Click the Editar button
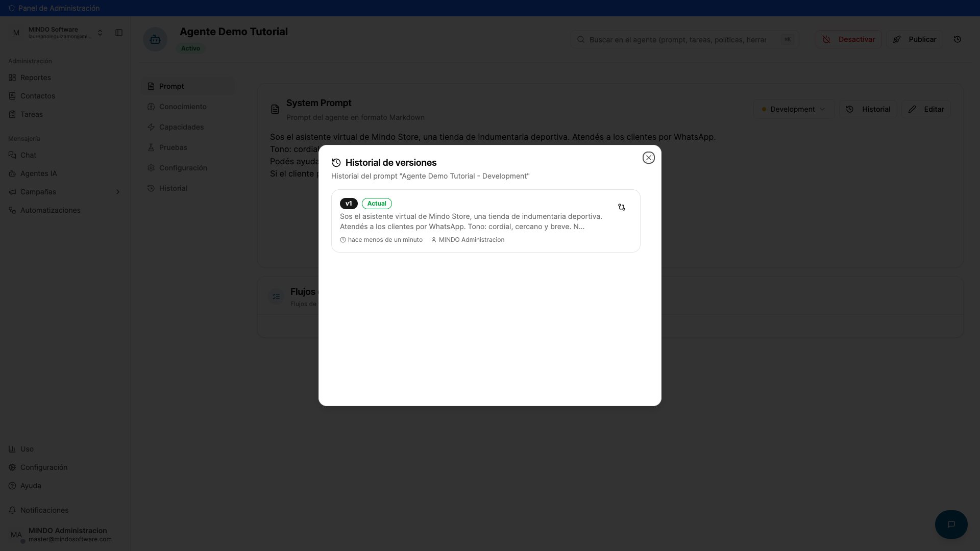Screen dimensions: 980x551 [x=926, y=109]
